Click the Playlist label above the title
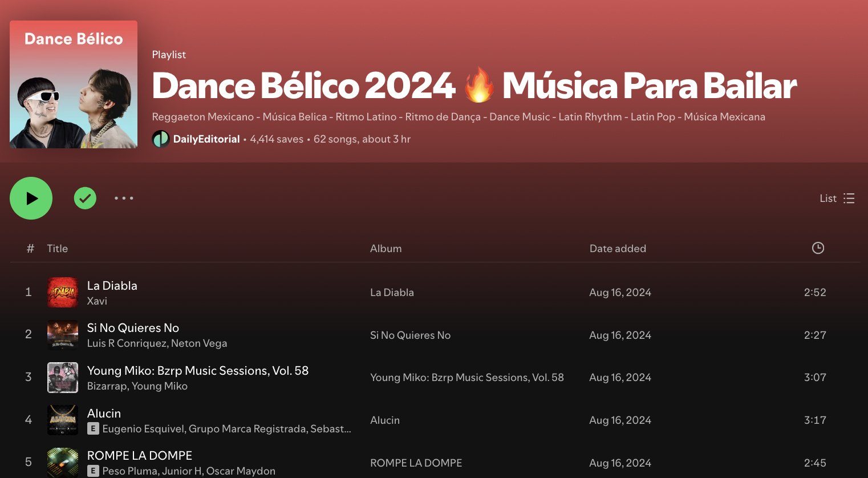868x478 pixels. [169, 54]
